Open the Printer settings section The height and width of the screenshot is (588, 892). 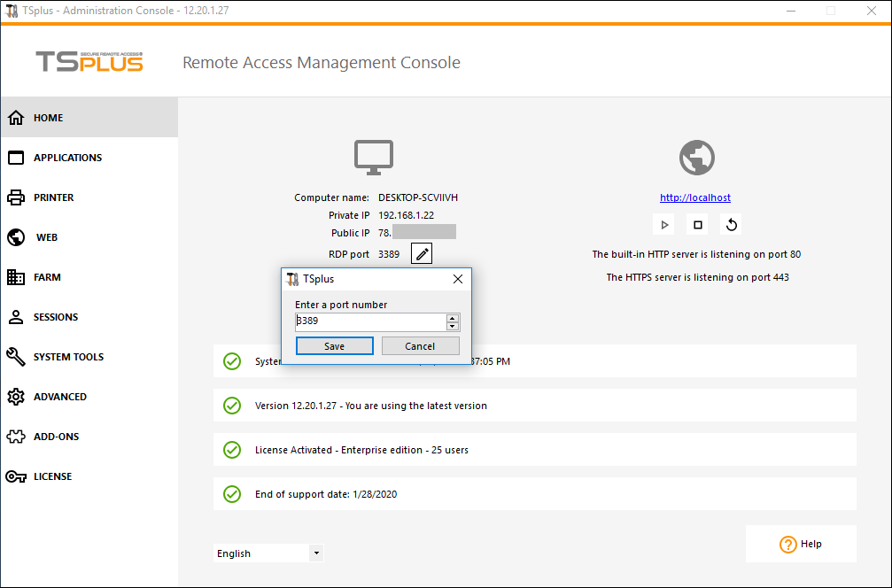click(53, 197)
